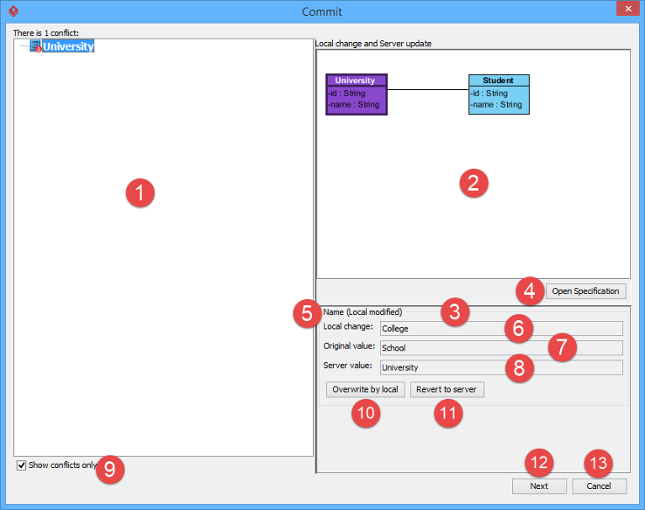Image resolution: width=645 pixels, height=510 pixels.
Task: Click the association line between University and Student
Action: click(x=428, y=89)
